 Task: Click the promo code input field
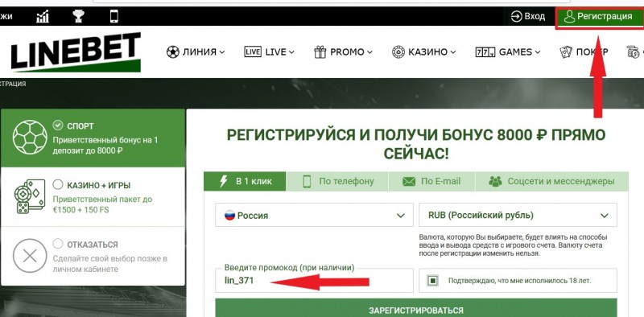[314, 281]
